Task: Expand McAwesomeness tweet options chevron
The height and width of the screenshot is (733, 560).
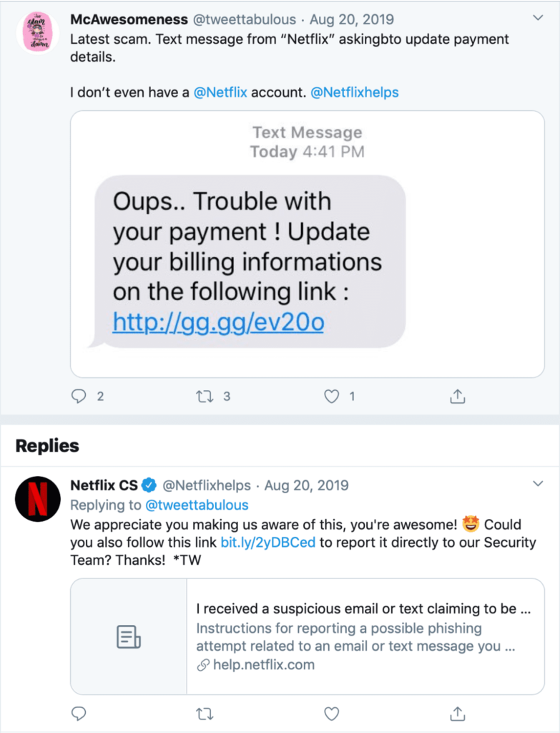Action: 539,18
